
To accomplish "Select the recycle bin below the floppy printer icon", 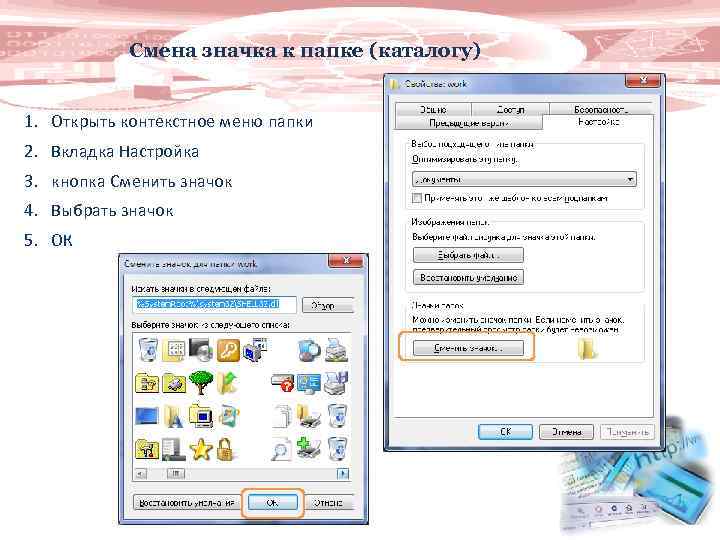I will pyautogui.click(x=337, y=416).
